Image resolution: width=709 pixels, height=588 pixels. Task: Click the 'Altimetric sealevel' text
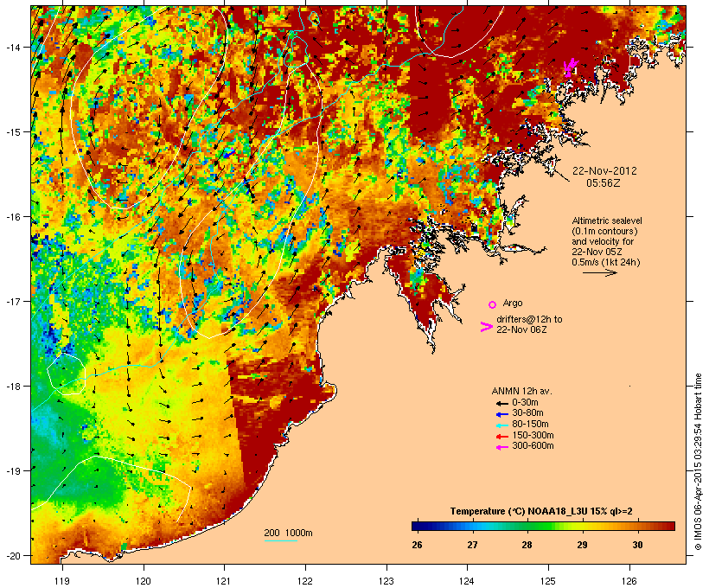[607, 220]
